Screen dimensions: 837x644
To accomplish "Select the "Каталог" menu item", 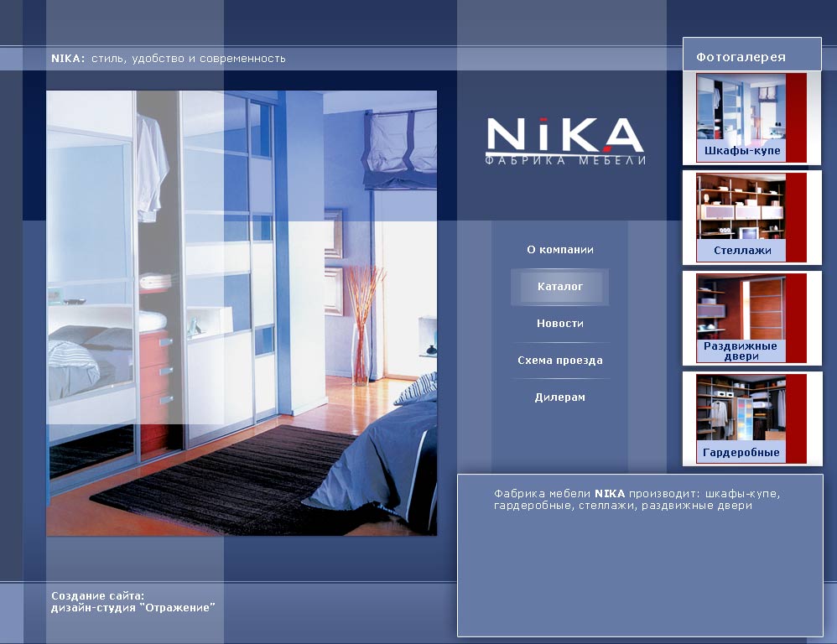I will click(x=559, y=286).
